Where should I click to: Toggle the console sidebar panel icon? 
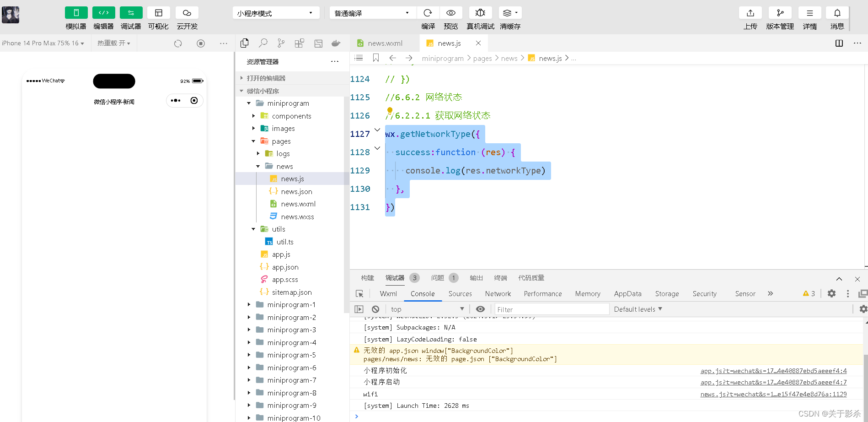[359, 309]
